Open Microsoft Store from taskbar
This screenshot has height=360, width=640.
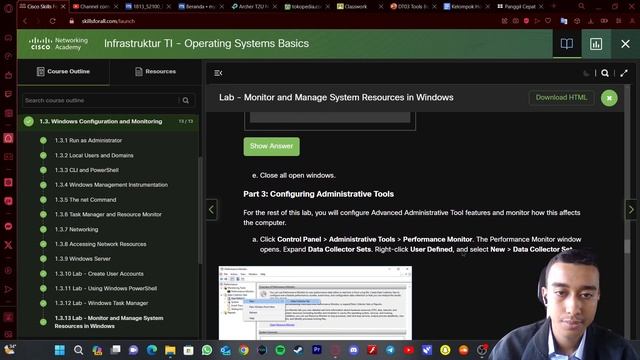[x=189, y=350]
